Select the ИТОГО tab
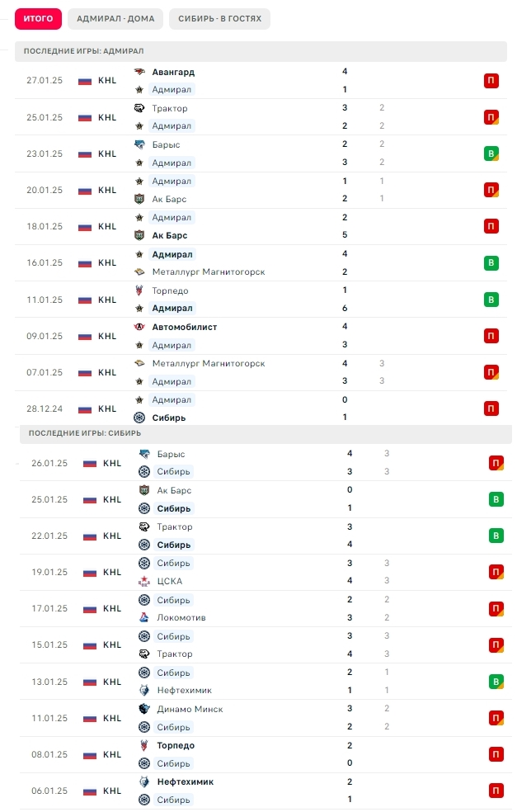Viewport: 517px width, 812px height. pos(38,19)
